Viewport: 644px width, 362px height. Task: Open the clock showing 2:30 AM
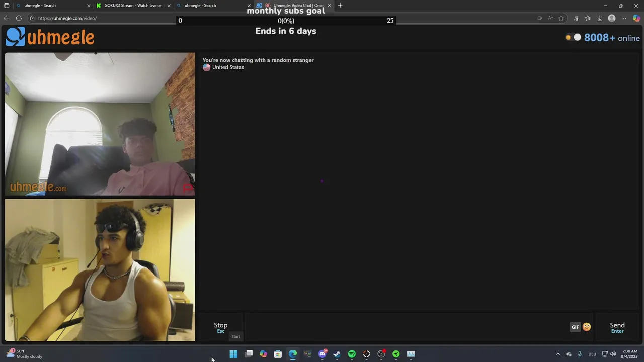pyautogui.click(x=630, y=354)
